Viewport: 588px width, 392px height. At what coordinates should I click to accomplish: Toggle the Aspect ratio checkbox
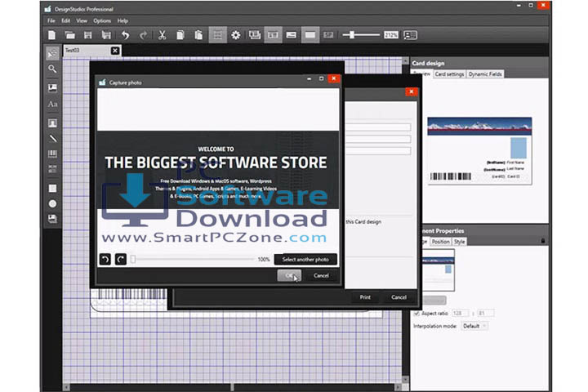point(416,313)
